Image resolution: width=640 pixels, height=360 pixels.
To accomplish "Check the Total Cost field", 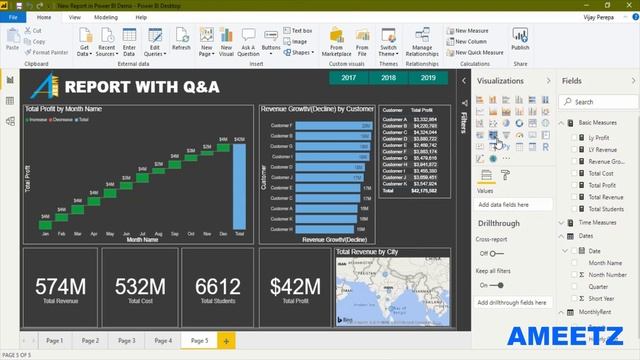I will (575, 173).
